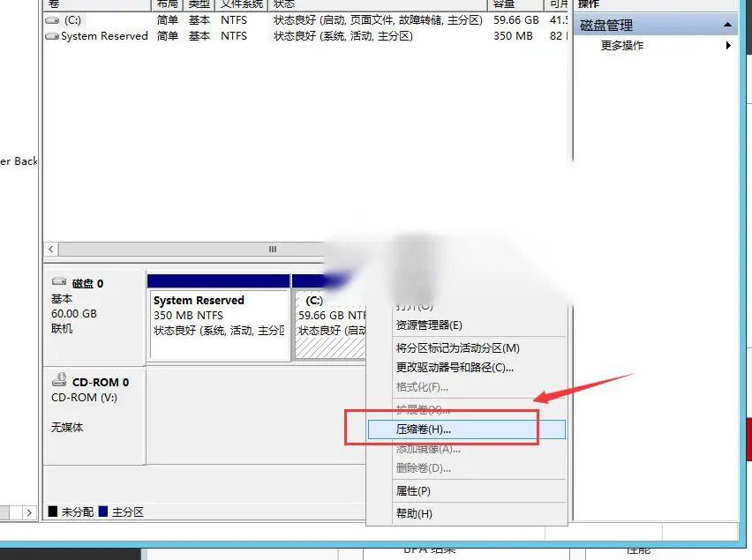Viewport: 752px width, 560px height.
Task: Click the 无媒体 status text under CD-ROM 0
Action: 67,428
